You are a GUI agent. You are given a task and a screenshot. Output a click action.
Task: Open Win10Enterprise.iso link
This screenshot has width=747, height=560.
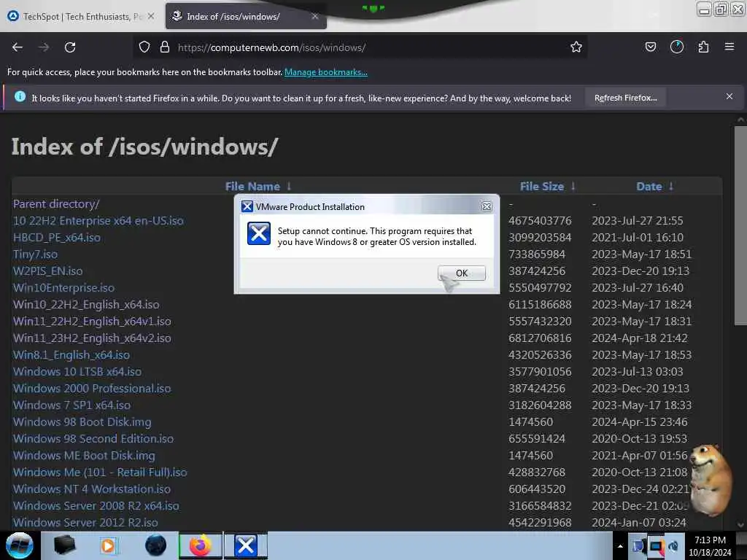tap(64, 287)
